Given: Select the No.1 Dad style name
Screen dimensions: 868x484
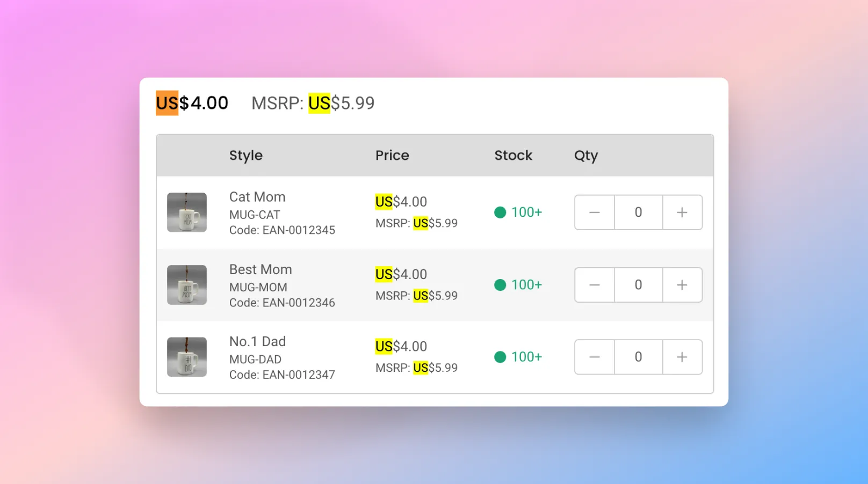Looking at the screenshot, I should 258,341.
